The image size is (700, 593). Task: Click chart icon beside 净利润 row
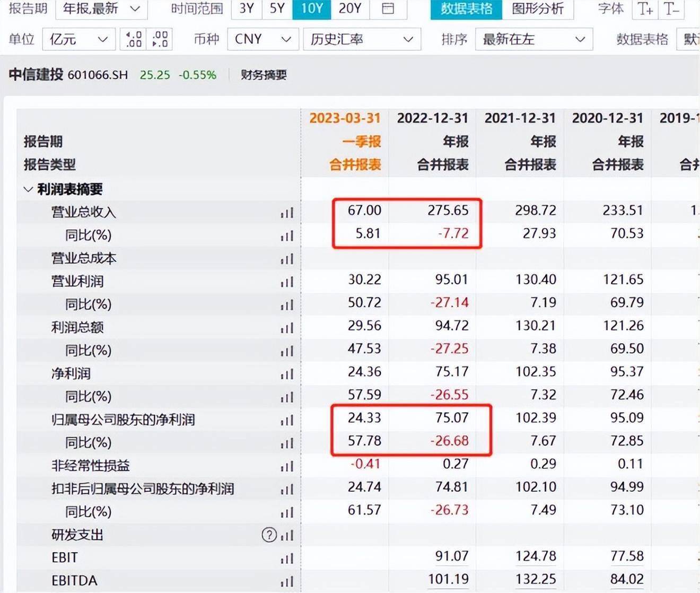click(287, 374)
